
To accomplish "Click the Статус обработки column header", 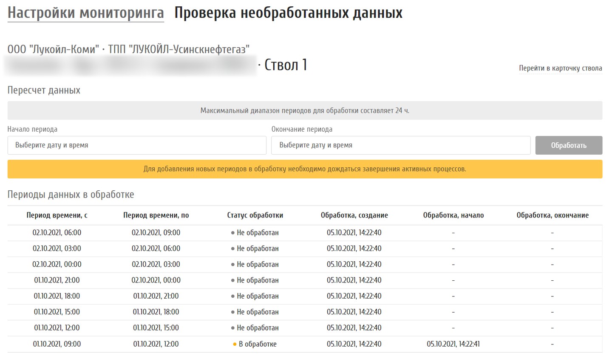I will [x=255, y=215].
